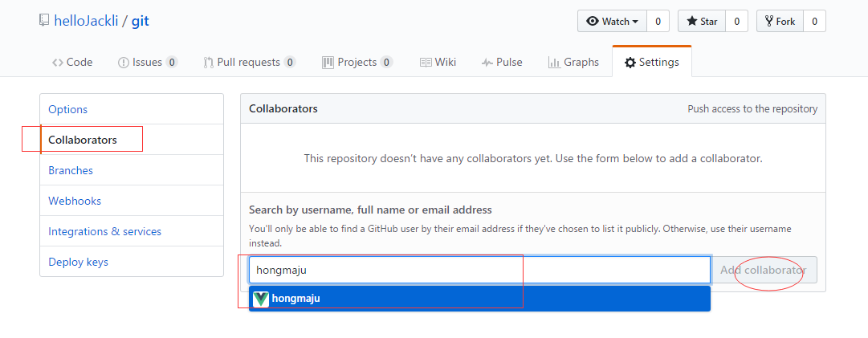Click the Projects board icon

coord(328,62)
